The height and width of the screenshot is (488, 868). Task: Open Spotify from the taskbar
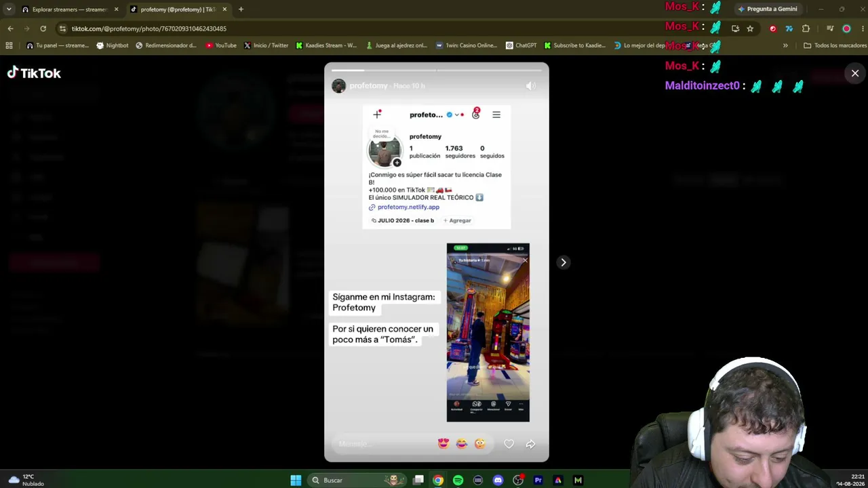pyautogui.click(x=458, y=481)
